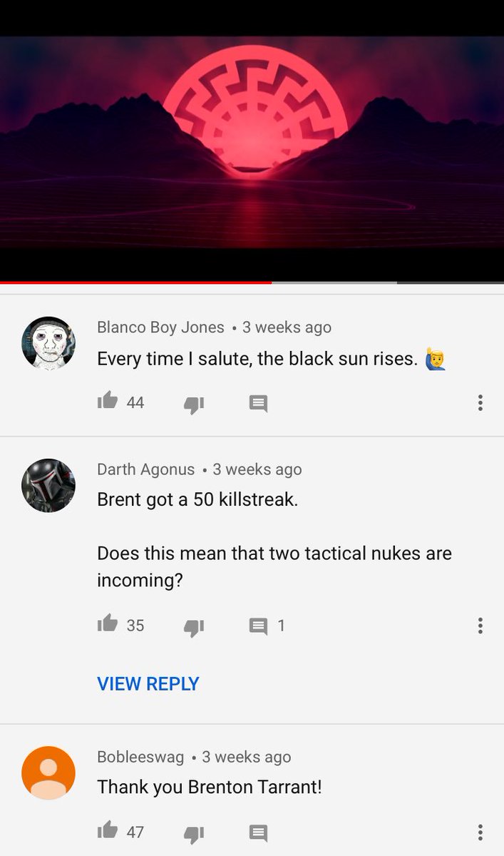Dislike the comment by Bobleeswag
Viewport: 504px width, 856px height.
coord(194,833)
